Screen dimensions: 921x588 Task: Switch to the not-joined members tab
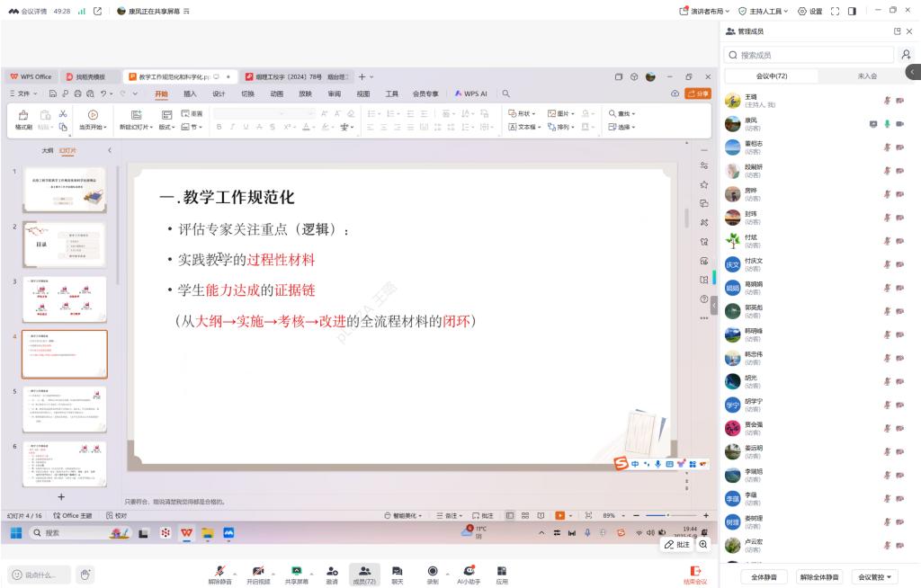[x=866, y=76]
